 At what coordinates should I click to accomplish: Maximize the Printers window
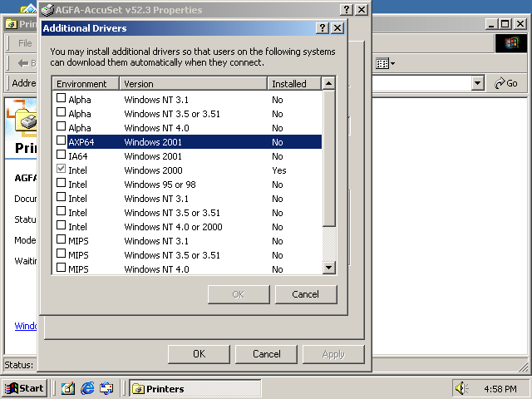point(505,24)
